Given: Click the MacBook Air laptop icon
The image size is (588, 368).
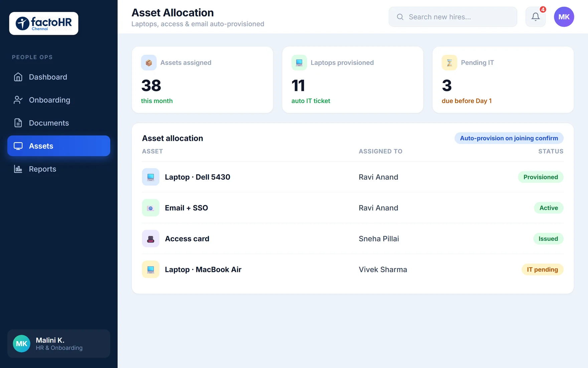Looking at the screenshot, I should (x=151, y=269).
